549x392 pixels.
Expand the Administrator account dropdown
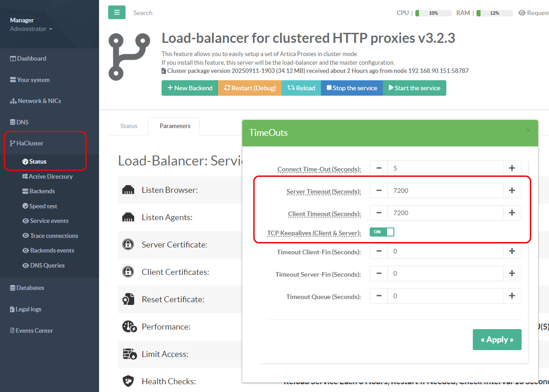(x=31, y=29)
